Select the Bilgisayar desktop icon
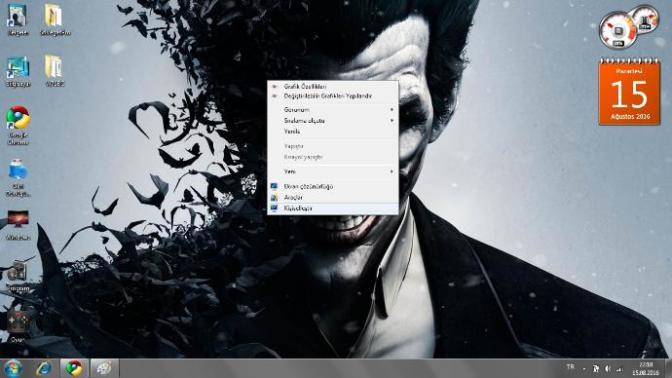672x378 pixels. pyautogui.click(x=18, y=72)
